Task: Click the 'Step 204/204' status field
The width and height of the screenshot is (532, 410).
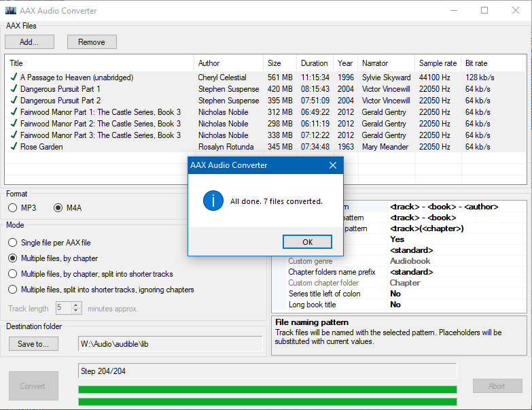Action: coord(267,371)
